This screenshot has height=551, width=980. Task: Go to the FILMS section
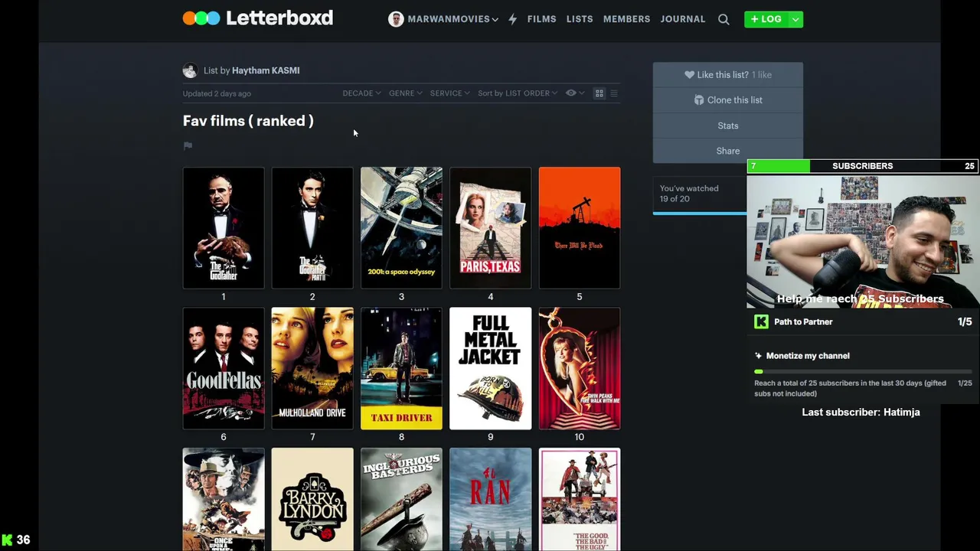(541, 19)
